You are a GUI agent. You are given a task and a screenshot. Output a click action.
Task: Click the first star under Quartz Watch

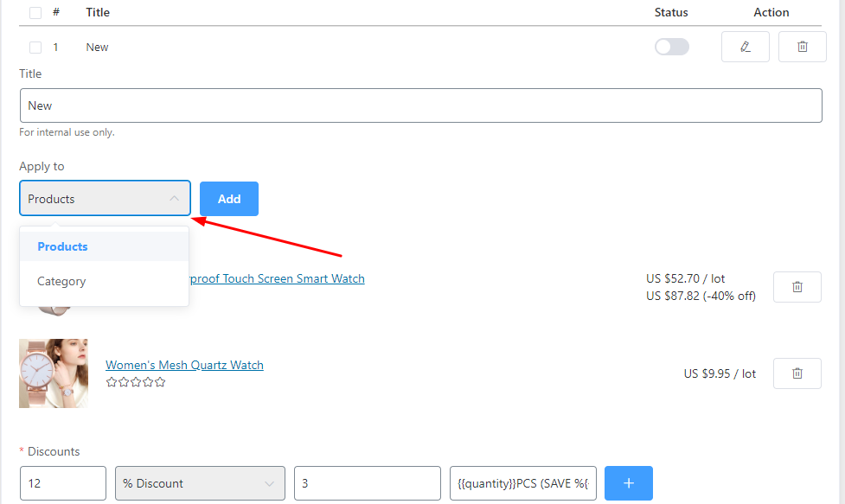tap(112, 380)
